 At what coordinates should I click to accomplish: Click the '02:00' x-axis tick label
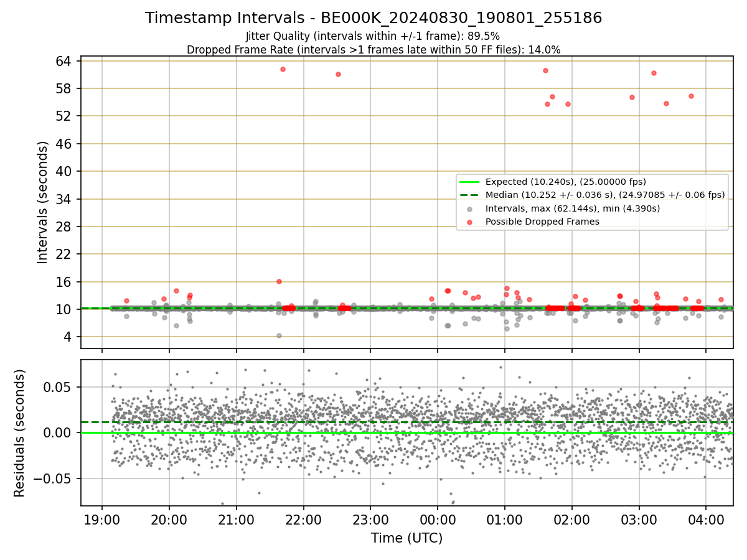[571, 519]
